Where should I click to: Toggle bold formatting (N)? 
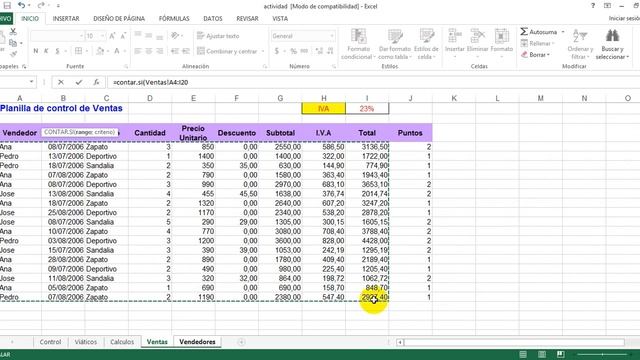click(36, 51)
